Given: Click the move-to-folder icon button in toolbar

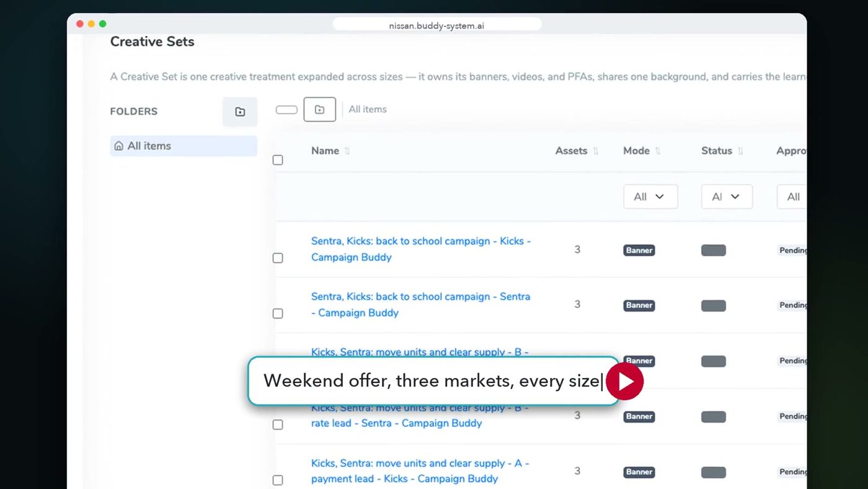Looking at the screenshot, I should coord(319,109).
